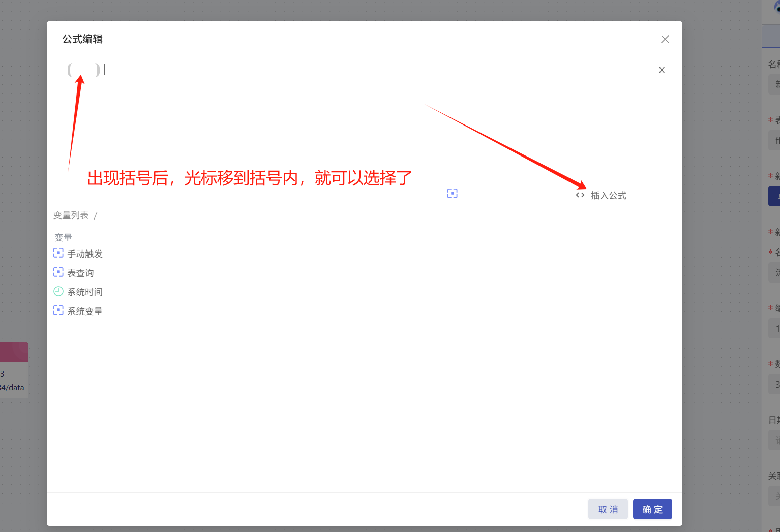
Task: Click the 系统时间 clock icon
Action: pyautogui.click(x=58, y=292)
